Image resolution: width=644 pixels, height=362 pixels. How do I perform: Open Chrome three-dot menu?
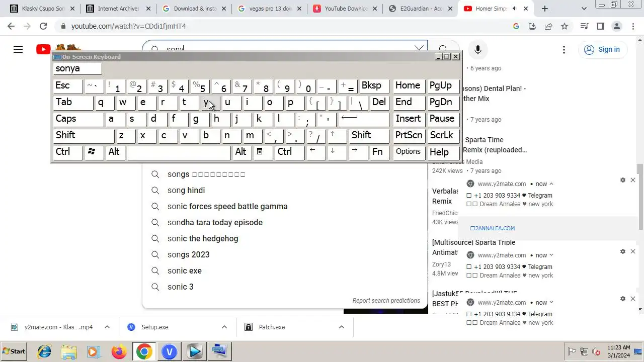point(632,26)
